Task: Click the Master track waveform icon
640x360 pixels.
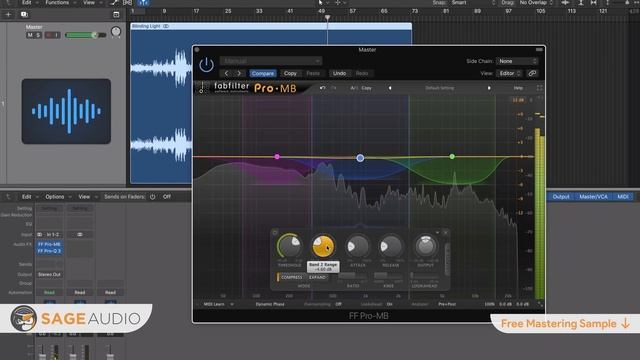Action: coord(66,111)
